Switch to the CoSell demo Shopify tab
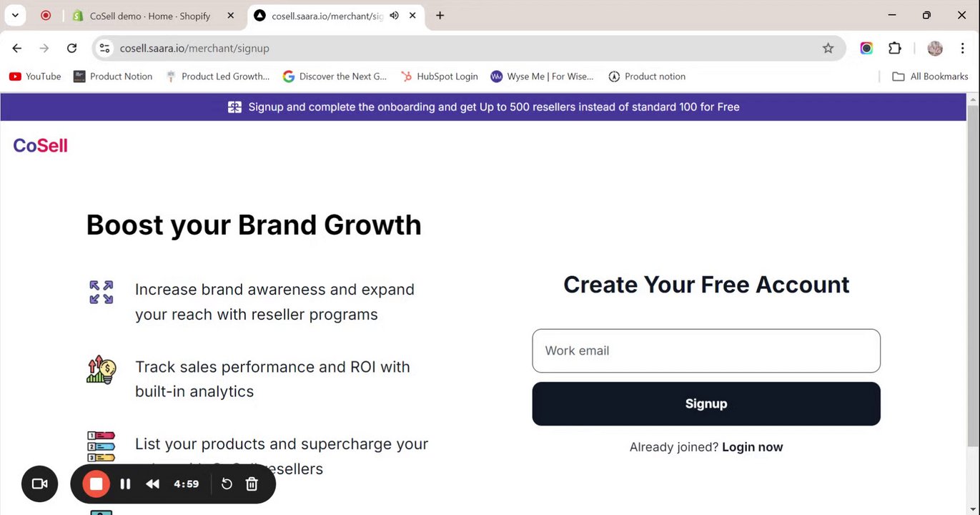Screen dimensions: 980x515 pyautogui.click(x=150, y=16)
